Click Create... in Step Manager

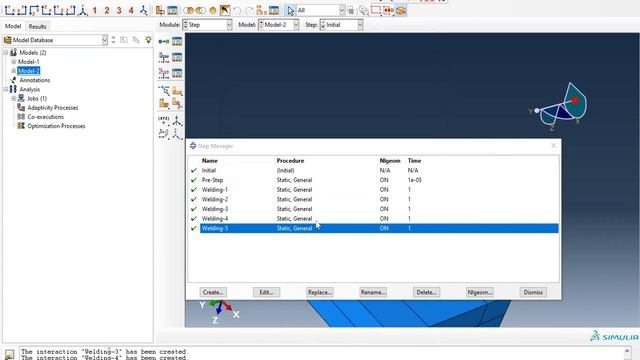click(x=213, y=292)
